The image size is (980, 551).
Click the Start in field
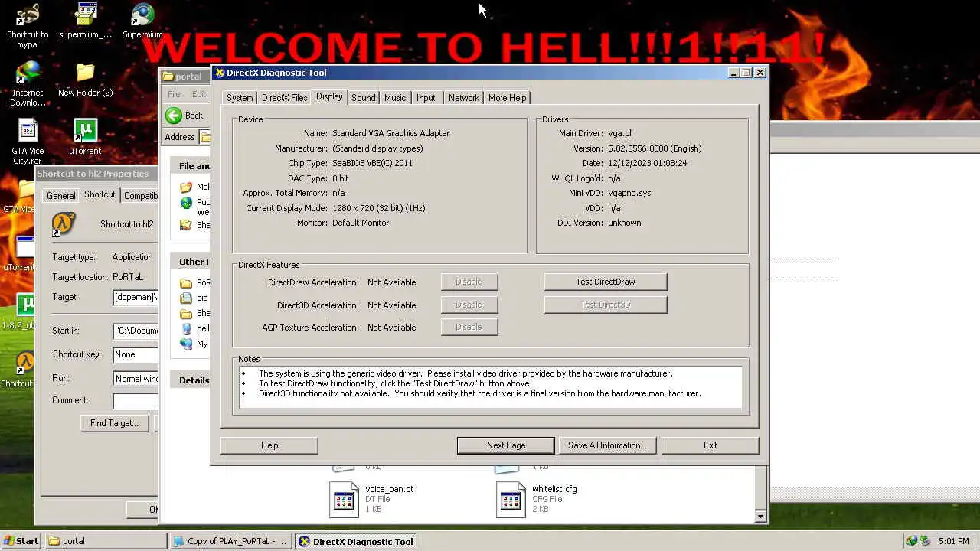(136, 331)
